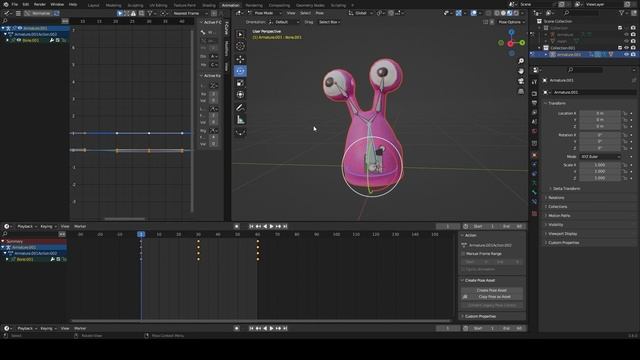Image resolution: width=640 pixels, height=360 pixels.
Task: Collapse Summary row in dope sheet
Action: [3, 241]
